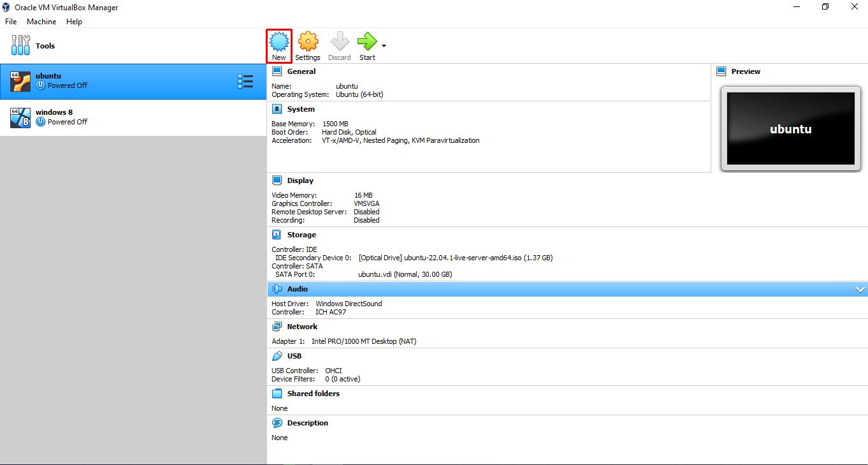The height and width of the screenshot is (465, 868).
Task: Select the ubuntu VM icon in list
Action: [20, 81]
